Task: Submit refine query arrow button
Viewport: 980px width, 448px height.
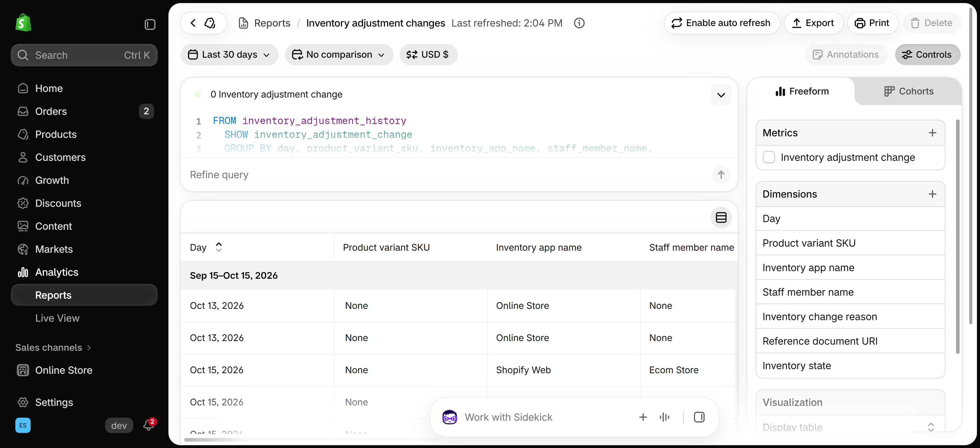Action: (721, 175)
